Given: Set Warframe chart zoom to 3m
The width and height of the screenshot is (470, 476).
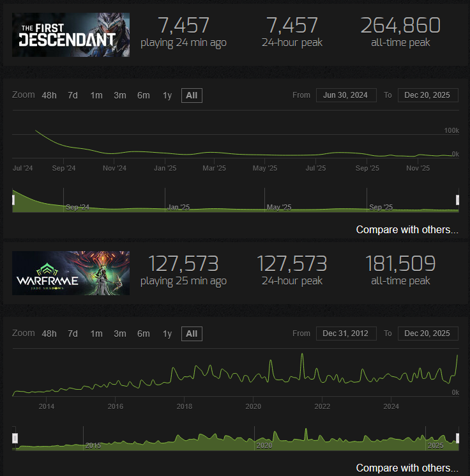Looking at the screenshot, I should click(120, 334).
